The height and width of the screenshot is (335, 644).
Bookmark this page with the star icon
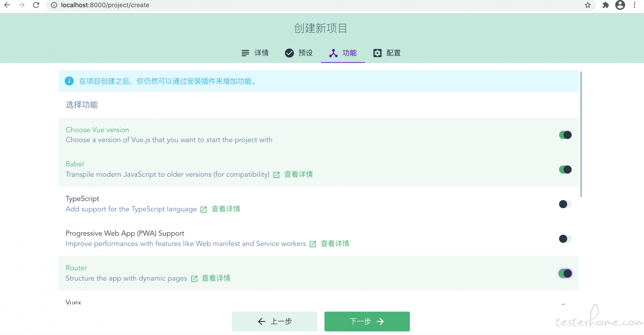coord(588,5)
